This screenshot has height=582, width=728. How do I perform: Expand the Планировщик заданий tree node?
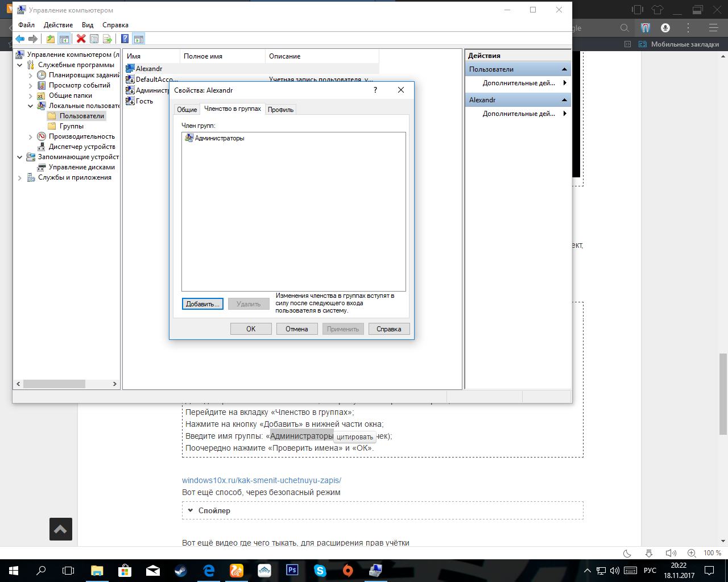31,76
